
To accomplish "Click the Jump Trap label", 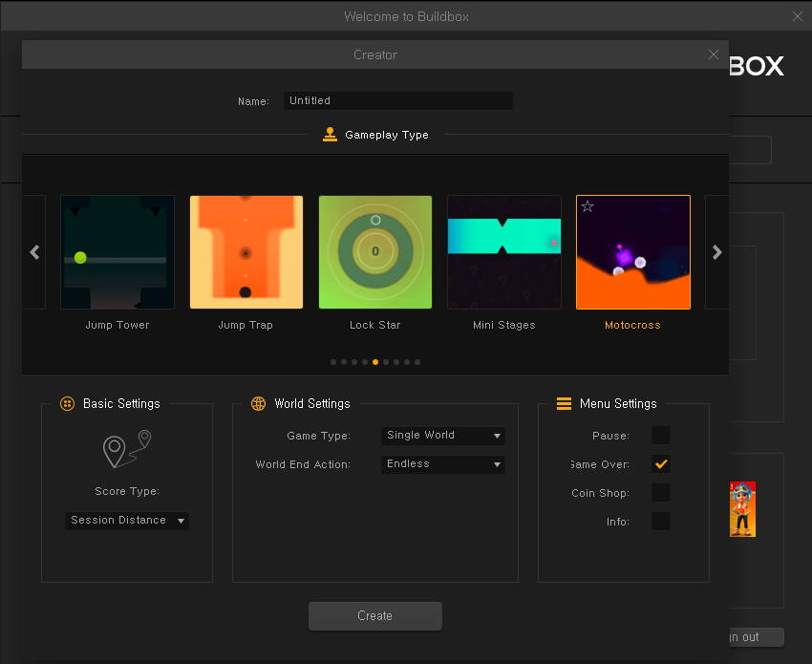I will point(246,325).
